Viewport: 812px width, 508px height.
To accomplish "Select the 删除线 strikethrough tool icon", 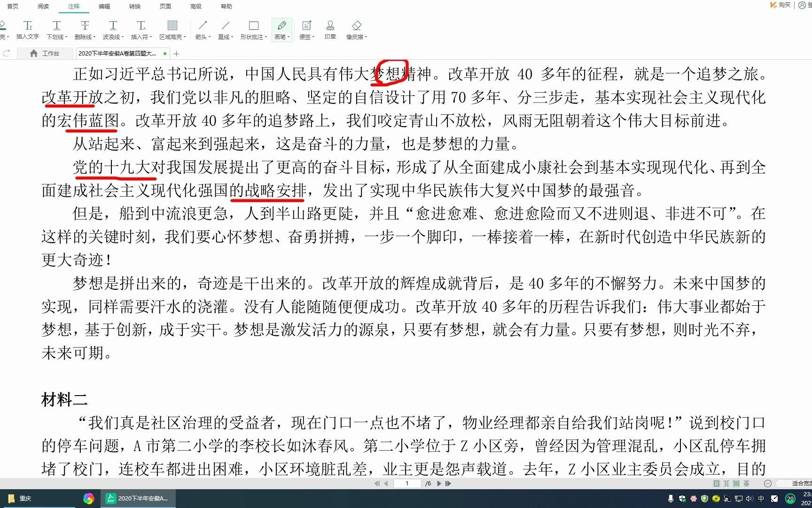I will click(x=85, y=25).
